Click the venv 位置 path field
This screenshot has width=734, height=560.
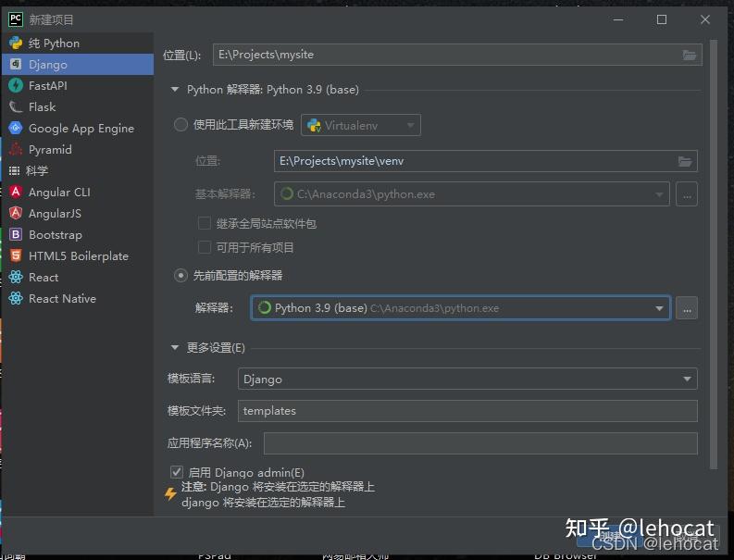(485, 161)
